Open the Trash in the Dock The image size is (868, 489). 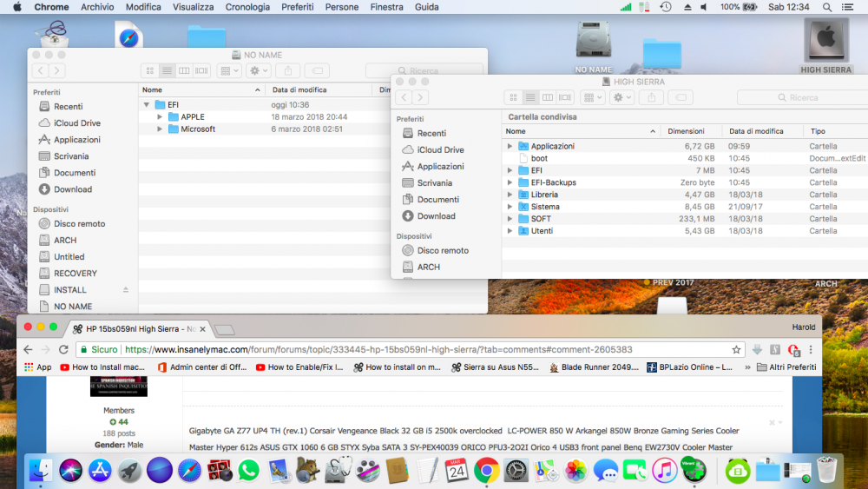tap(826, 471)
